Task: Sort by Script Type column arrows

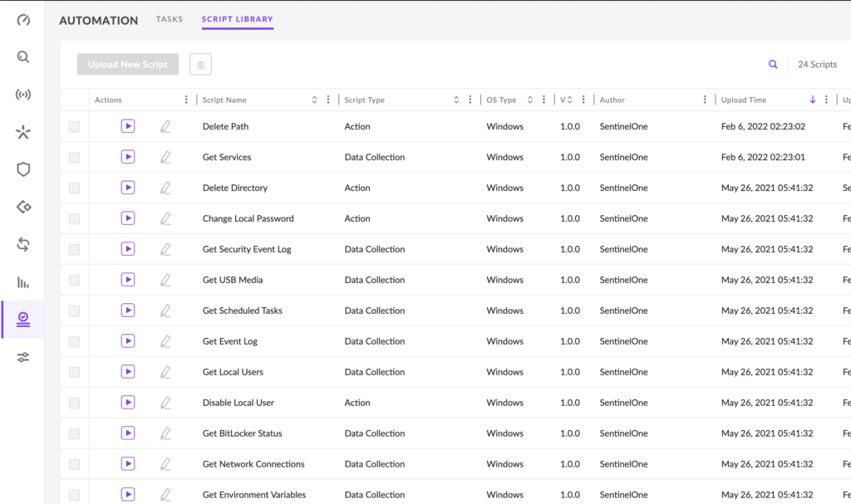Action: tap(456, 100)
